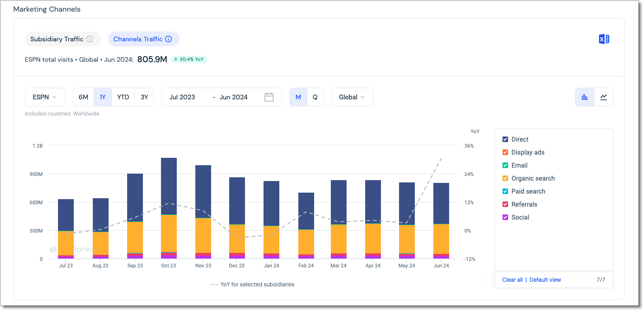Uncheck the Paid search channel checkbox
This screenshot has height=311, width=644.
click(x=505, y=191)
